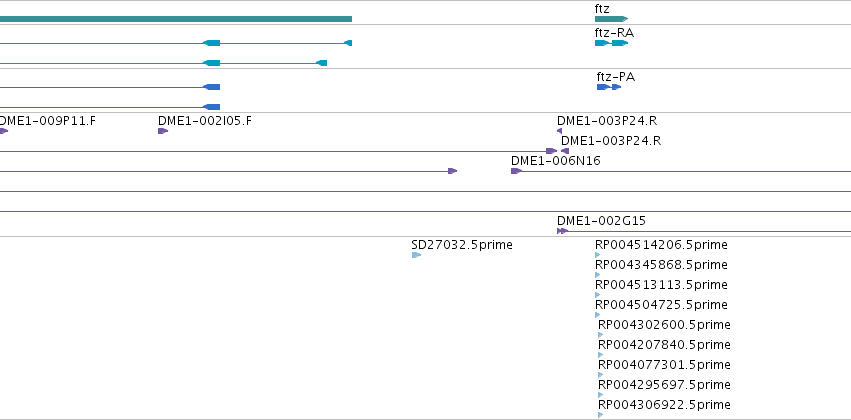Click the DME1-006N16 feature arrow
This screenshot has width=851, height=420.
pyautogui.click(x=516, y=171)
